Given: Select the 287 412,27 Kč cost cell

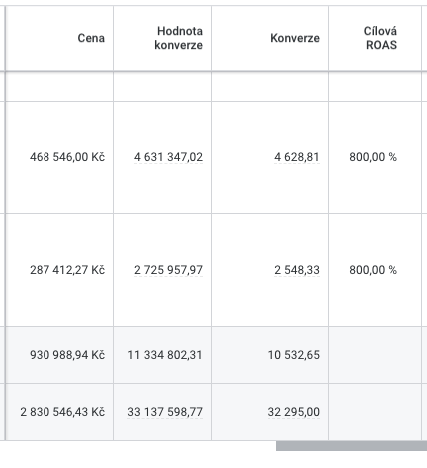Looking at the screenshot, I should tap(67, 270).
